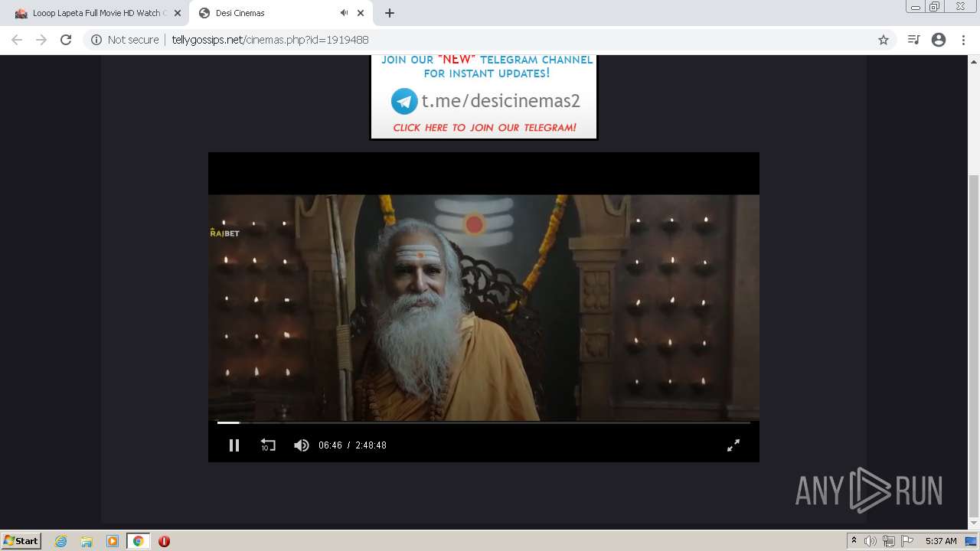Rewind video 10 seconds
The width and height of the screenshot is (980, 551).
[x=268, y=445]
